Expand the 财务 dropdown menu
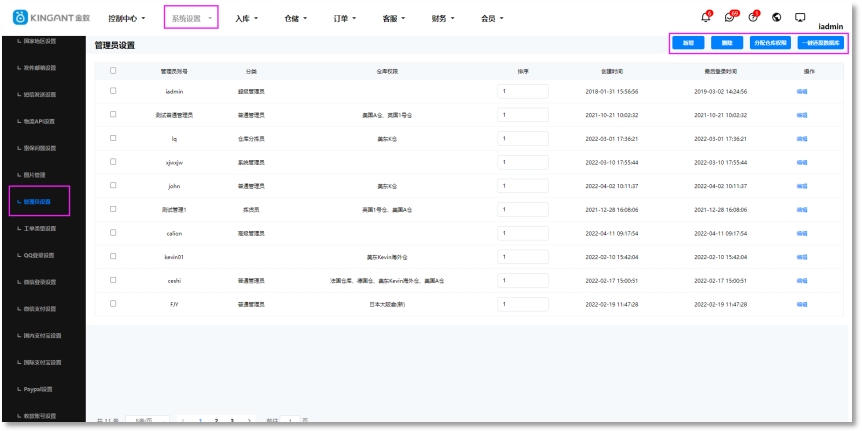This screenshot has height=431, width=862. pos(443,18)
